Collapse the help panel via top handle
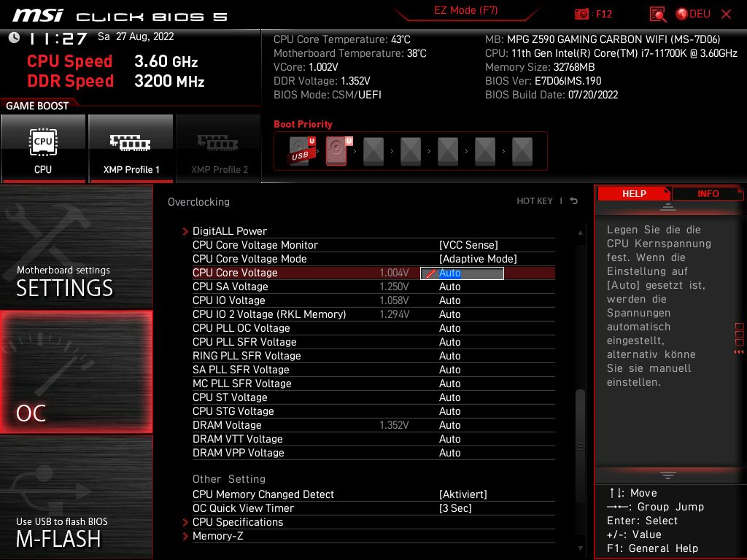747x560 pixels. click(x=668, y=207)
